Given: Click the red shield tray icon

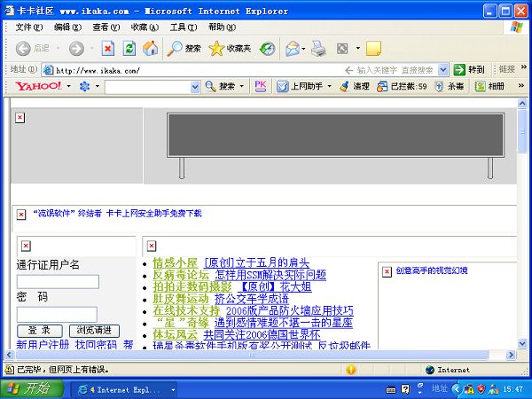Looking at the screenshot, I should (481, 389).
